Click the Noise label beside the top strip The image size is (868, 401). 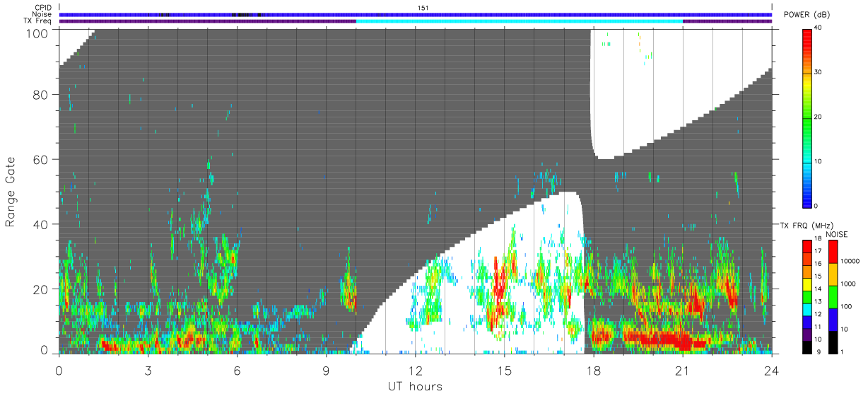[x=42, y=14]
